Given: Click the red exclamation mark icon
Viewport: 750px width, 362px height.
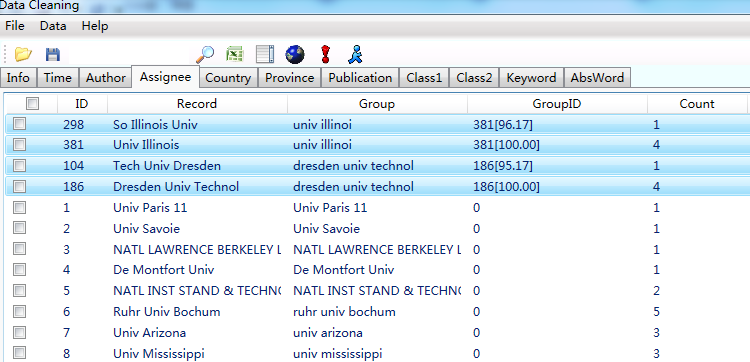Looking at the screenshot, I should tap(326, 54).
